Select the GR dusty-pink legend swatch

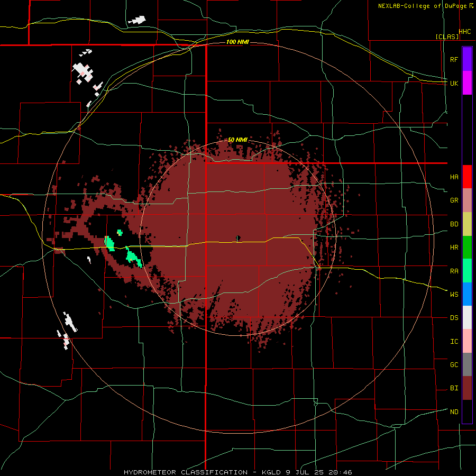click(467, 200)
